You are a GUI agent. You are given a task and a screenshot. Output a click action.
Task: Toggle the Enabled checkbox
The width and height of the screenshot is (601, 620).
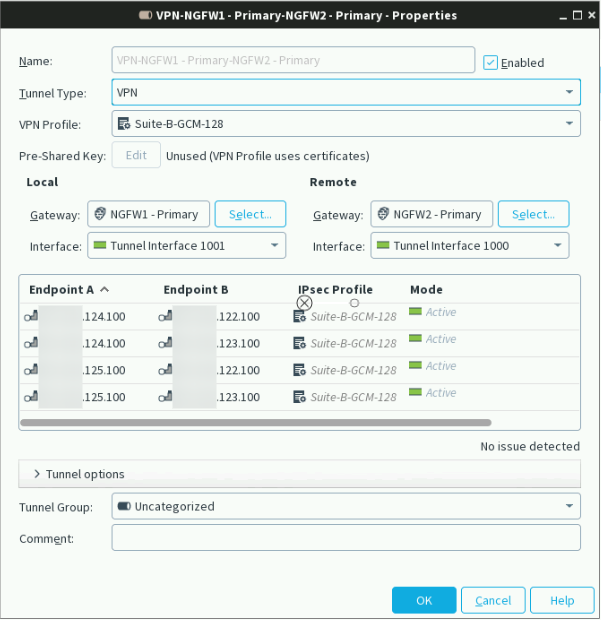[490, 62]
